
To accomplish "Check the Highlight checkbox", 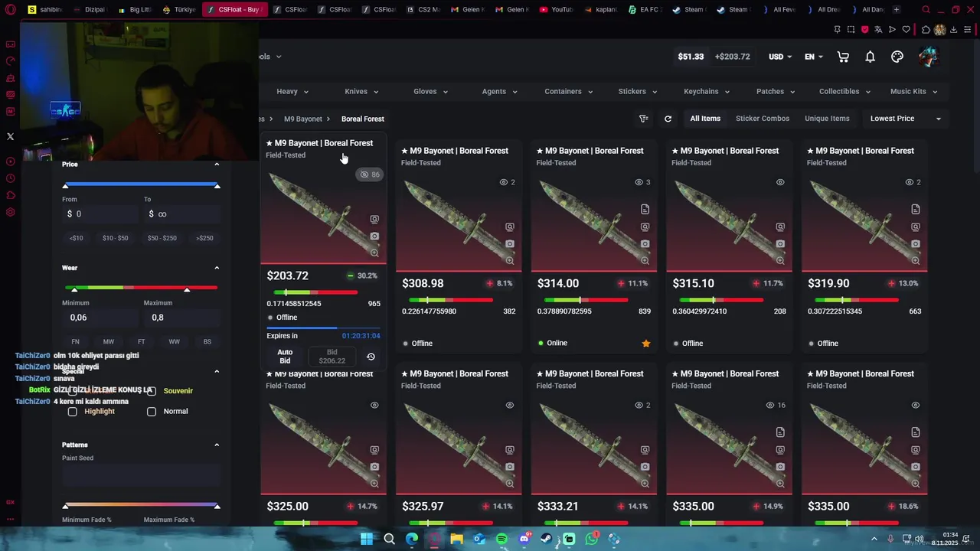I will [73, 412].
